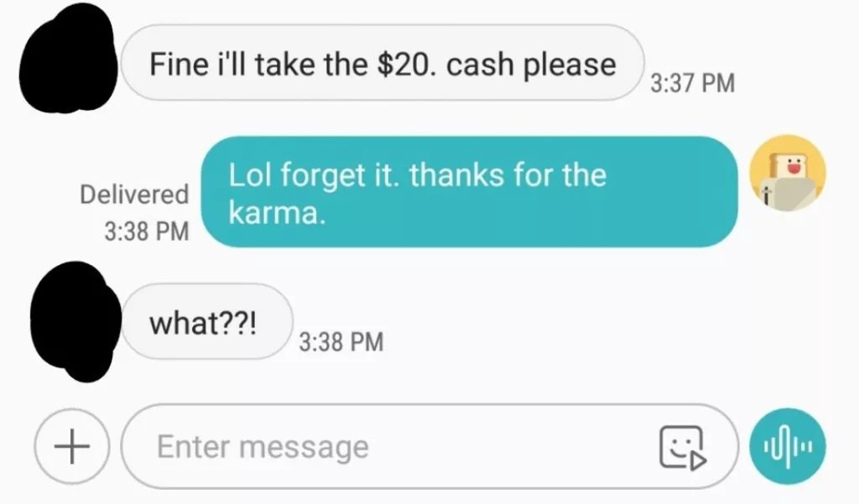Tap the 'Delivered' status label

click(x=134, y=195)
